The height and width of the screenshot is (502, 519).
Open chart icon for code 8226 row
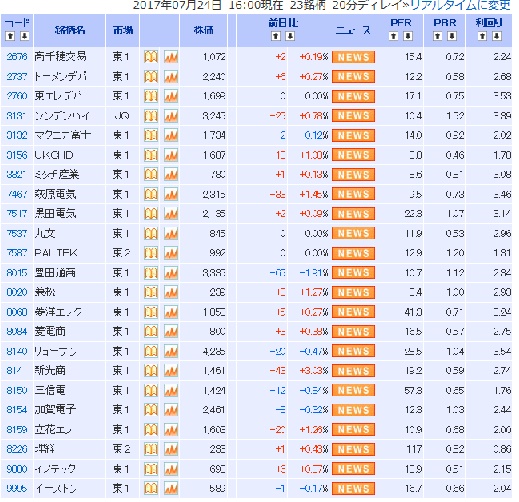(x=171, y=449)
